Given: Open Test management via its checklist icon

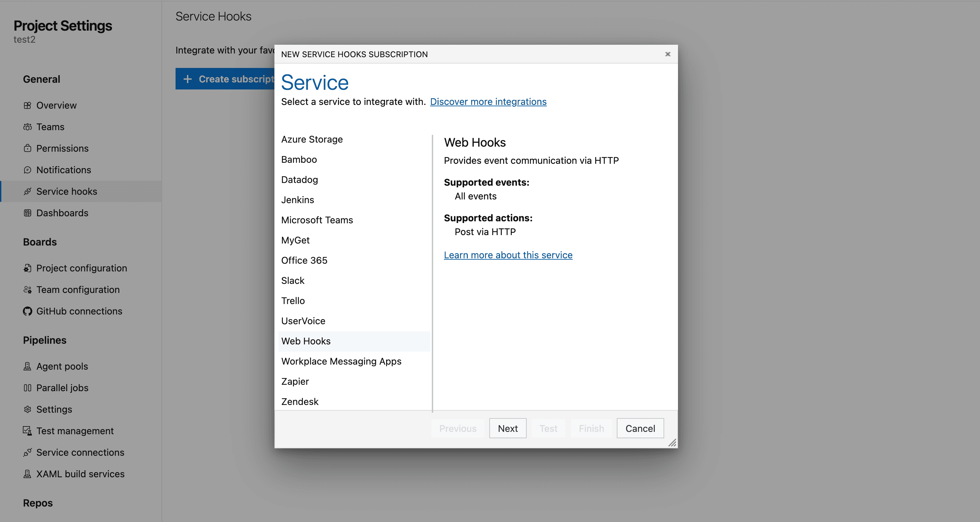Looking at the screenshot, I should click(x=28, y=431).
